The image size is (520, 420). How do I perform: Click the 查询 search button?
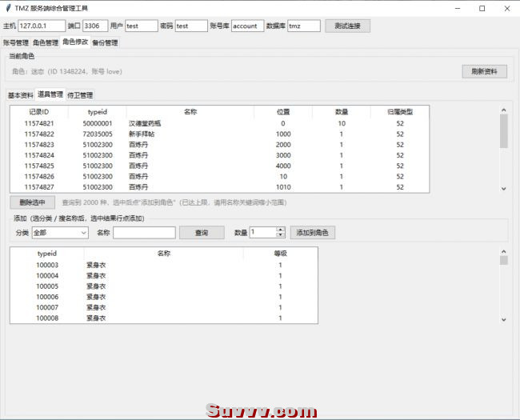point(202,233)
